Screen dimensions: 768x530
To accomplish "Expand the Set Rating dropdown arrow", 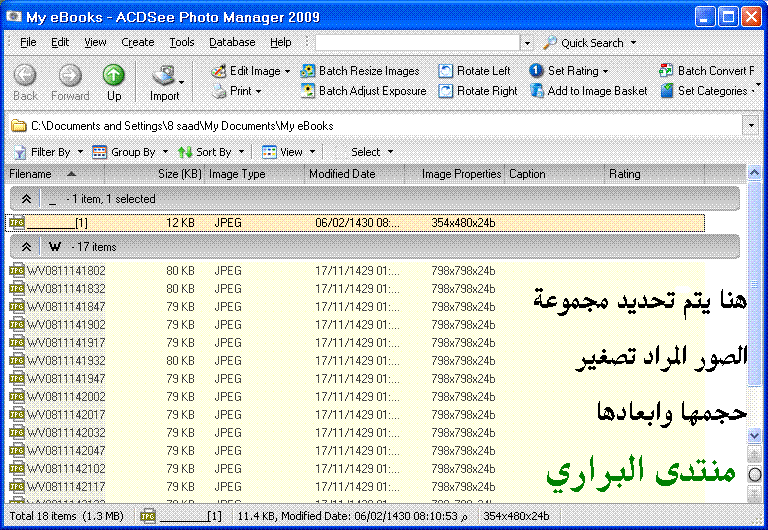I will point(605,72).
